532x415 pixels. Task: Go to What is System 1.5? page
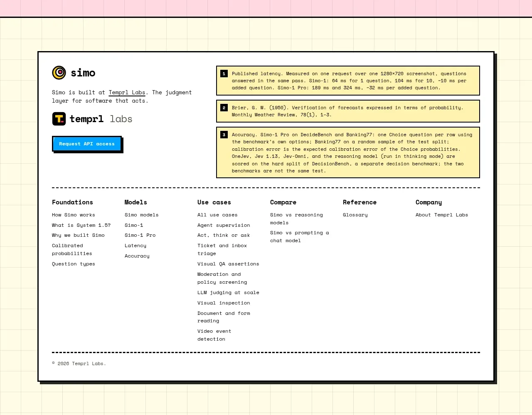(x=81, y=225)
